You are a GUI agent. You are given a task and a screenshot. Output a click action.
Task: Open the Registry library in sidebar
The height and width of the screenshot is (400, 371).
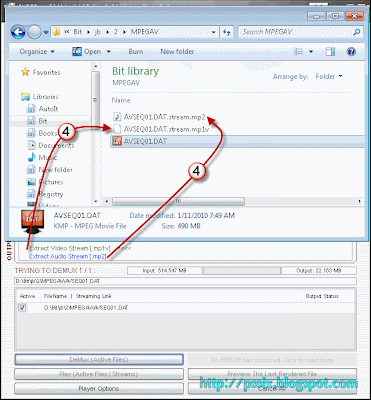click(x=51, y=194)
